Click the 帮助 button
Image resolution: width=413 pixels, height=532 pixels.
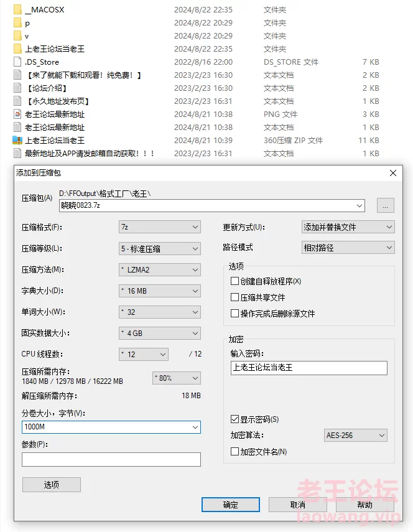[365, 505]
